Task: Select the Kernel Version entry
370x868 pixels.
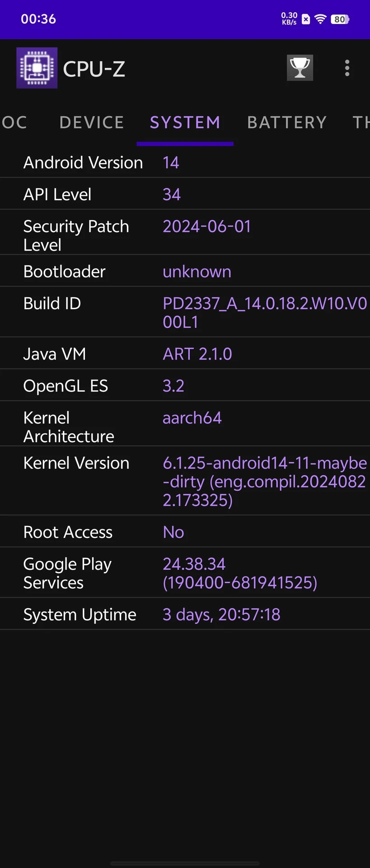Action: tap(185, 481)
